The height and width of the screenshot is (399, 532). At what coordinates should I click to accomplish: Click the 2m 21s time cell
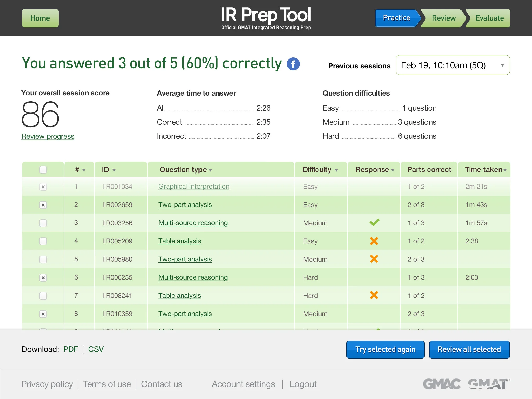[x=476, y=187]
